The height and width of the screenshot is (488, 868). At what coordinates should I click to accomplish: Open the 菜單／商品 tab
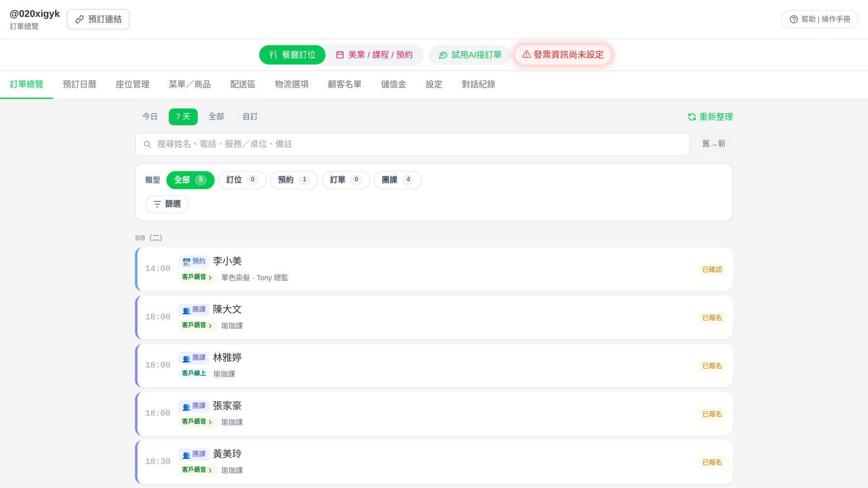(x=190, y=84)
